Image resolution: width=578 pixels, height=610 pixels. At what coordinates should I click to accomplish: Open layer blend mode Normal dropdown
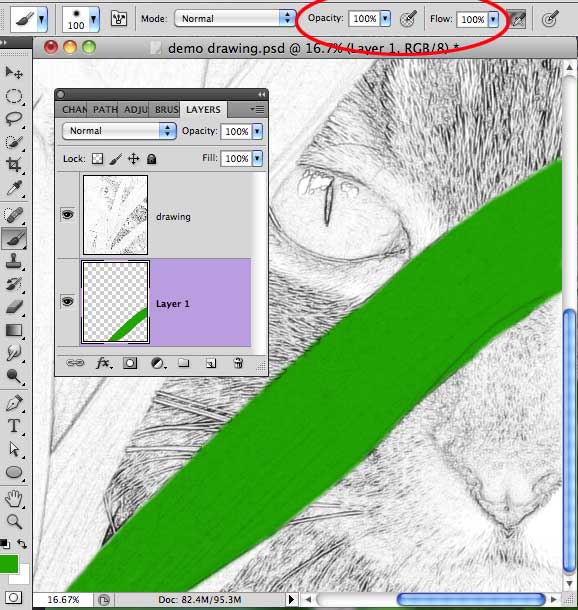click(119, 131)
